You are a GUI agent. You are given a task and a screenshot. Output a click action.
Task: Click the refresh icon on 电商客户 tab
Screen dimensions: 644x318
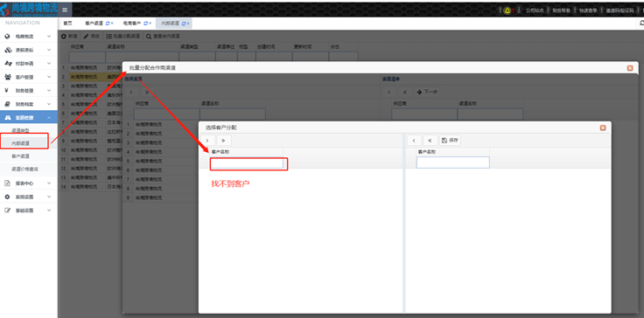coord(145,24)
